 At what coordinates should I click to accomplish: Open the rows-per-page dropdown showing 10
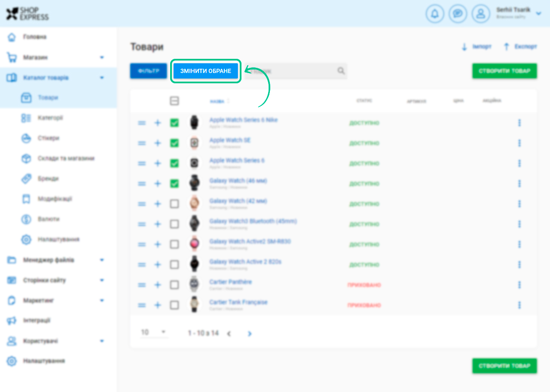pos(154,332)
